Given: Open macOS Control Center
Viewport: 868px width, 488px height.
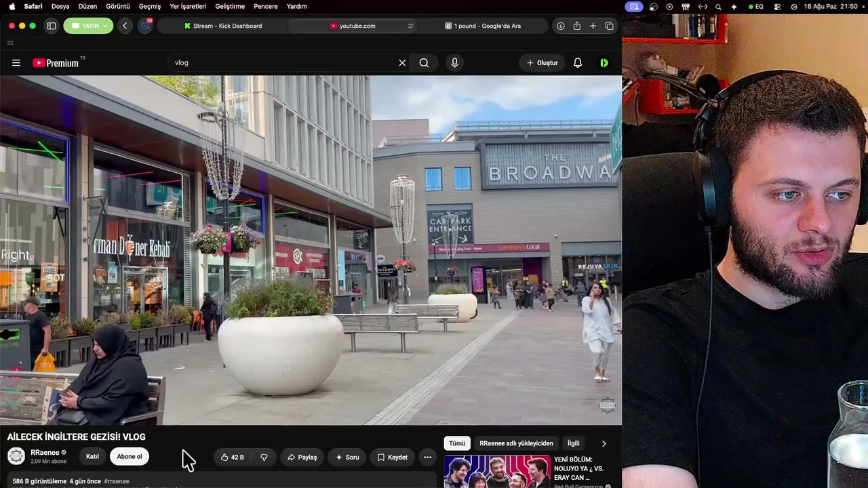Looking at the screenshot, I should (776, 6).
